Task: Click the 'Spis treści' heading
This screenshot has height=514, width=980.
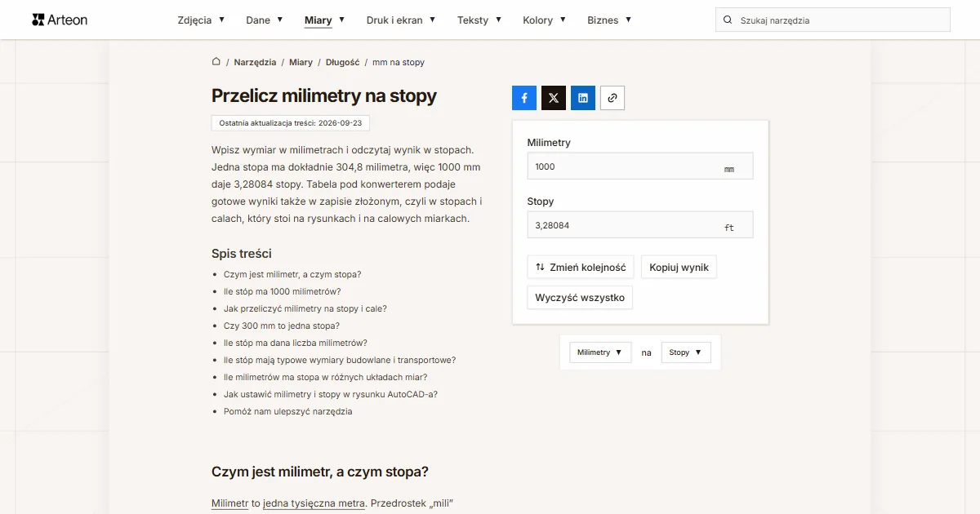Action: [x=242, y=254]
